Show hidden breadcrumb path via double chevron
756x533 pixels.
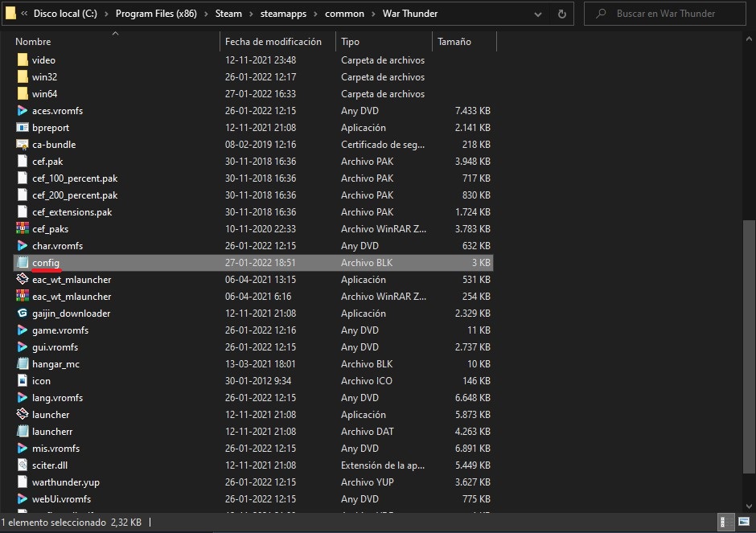(x=24, y=14)
